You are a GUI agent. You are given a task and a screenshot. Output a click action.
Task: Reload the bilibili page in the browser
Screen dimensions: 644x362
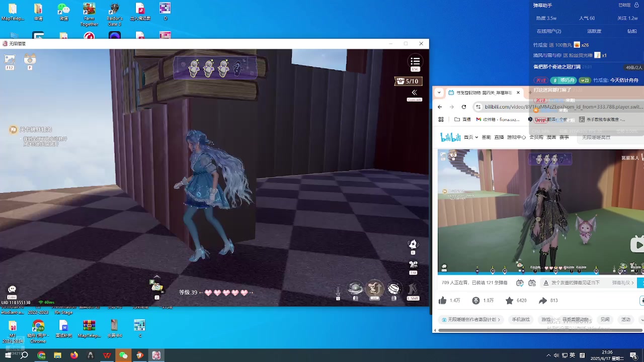click(464, 107)
